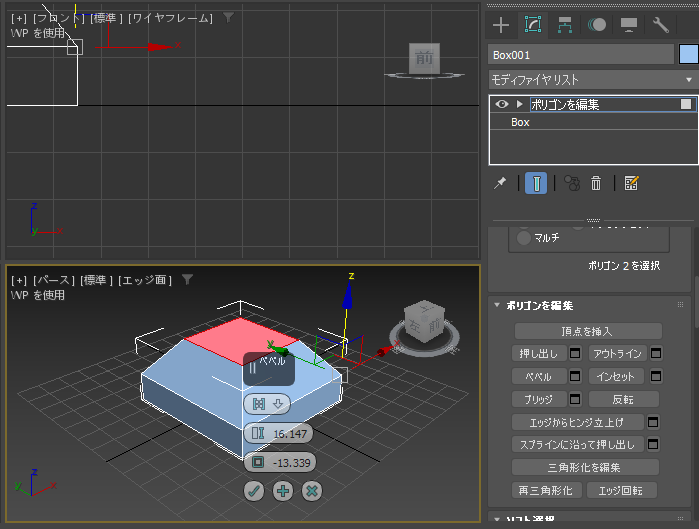Apply and continue with plus icon
This screenshot has height=529, width=699.
point(283,491)
